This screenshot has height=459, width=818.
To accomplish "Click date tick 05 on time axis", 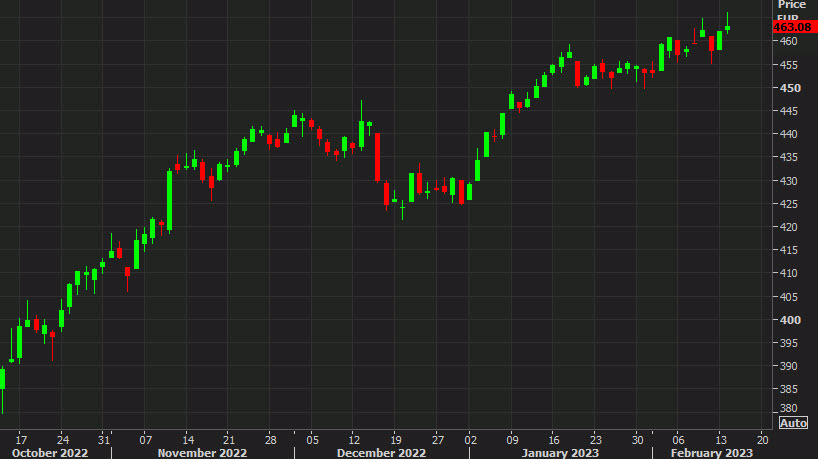I will pyautogui.click(x=312, y=440).
